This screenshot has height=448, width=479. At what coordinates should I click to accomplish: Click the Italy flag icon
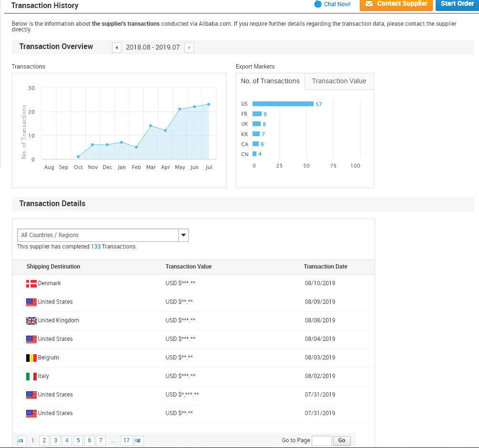(31, 377)
